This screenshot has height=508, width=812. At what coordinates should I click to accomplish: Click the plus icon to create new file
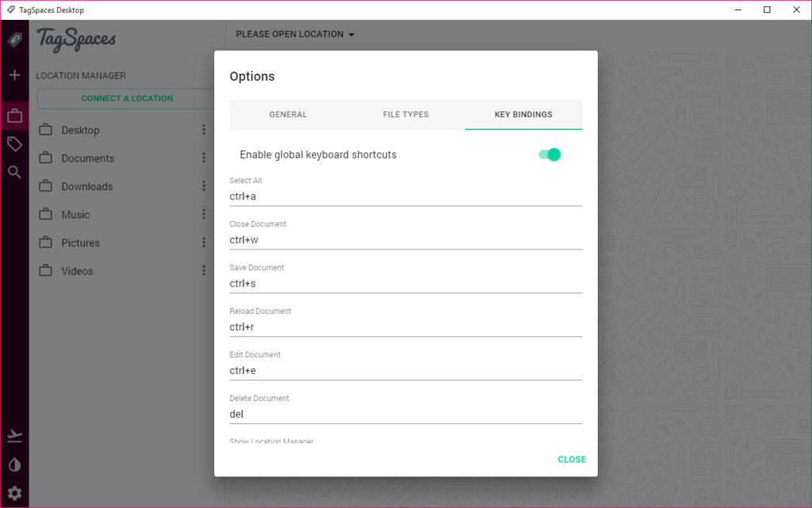tap(14, 75)
